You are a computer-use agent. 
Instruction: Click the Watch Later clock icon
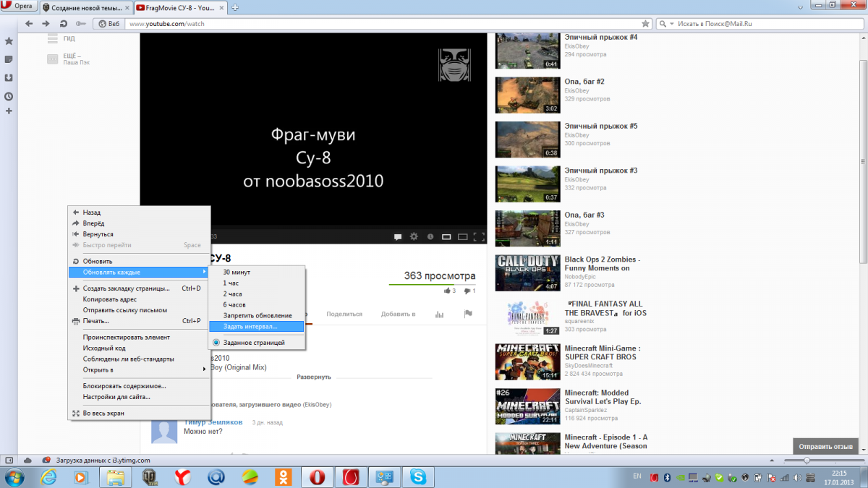[x=430, y=236]
